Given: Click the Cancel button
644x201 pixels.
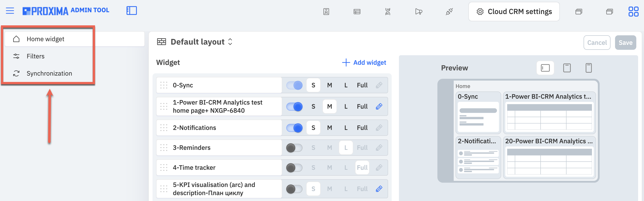Looking at the screenshot, I should tap(597, 43).
